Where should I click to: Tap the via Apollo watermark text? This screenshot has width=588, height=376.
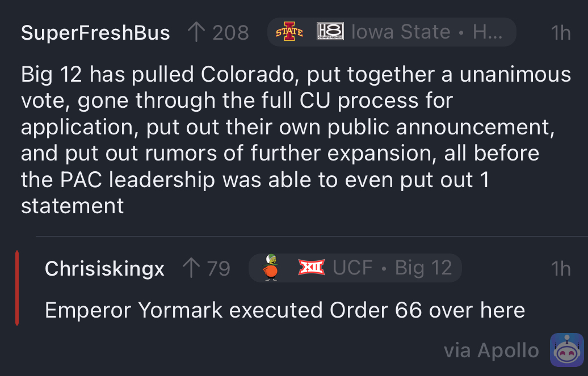(492, 350)
